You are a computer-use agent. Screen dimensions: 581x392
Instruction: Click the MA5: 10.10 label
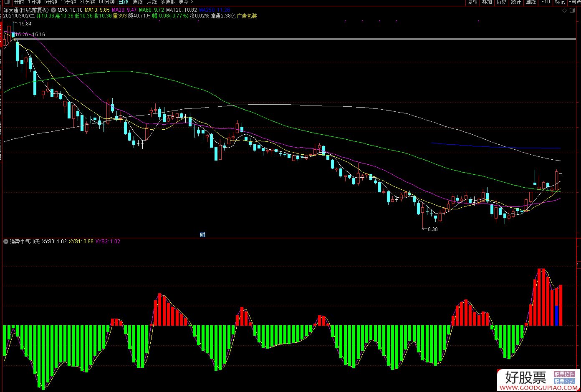pyautogui.click(x=70, y=10)
